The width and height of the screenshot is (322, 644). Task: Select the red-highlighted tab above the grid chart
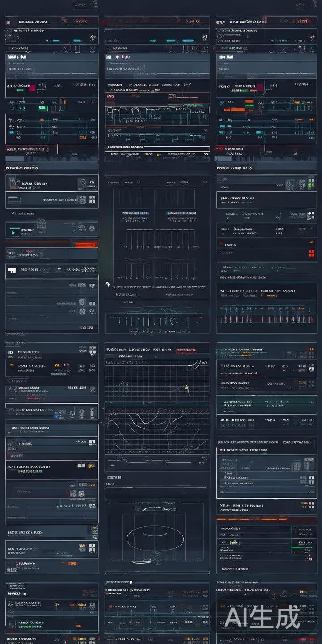click(x=186, y=349)
